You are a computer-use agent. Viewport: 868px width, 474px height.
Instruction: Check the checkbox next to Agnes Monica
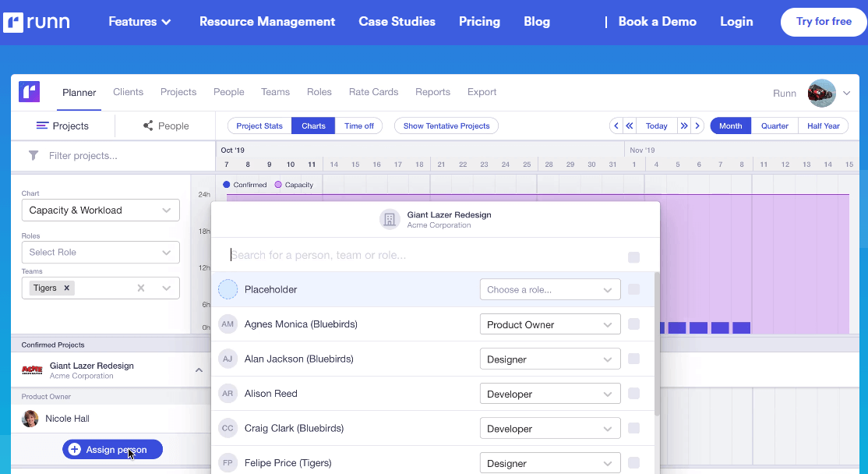pyautogui.click(x=633, y=324)
